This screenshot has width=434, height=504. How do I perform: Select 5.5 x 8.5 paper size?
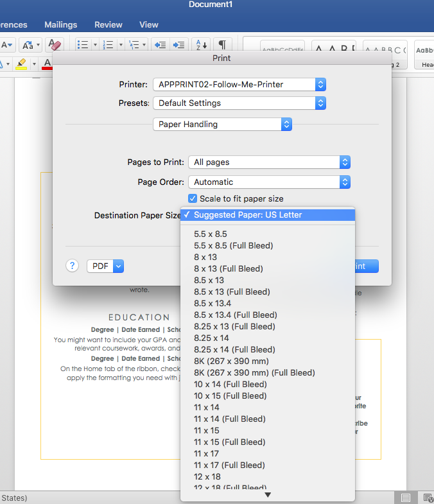point(268,234)
